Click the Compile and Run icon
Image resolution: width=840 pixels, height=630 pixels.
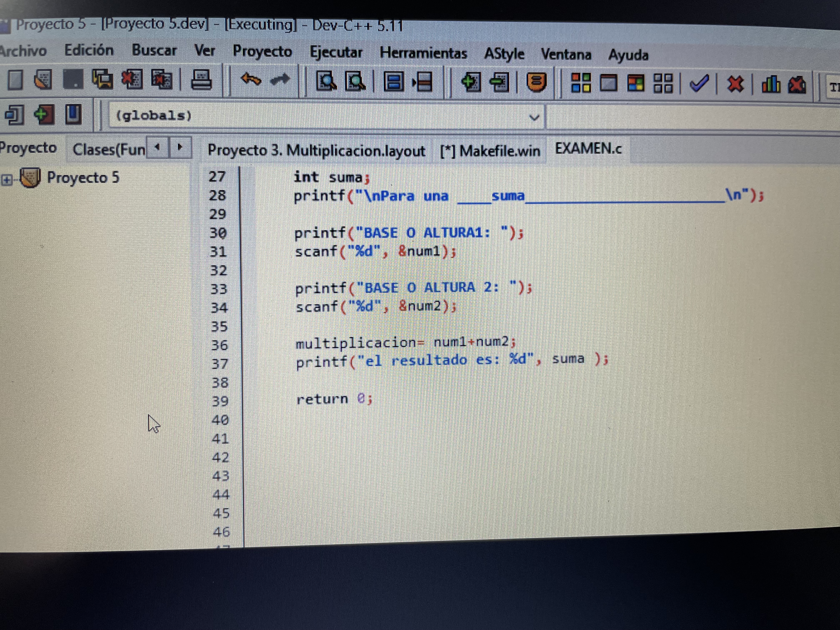tap(636, 83)
